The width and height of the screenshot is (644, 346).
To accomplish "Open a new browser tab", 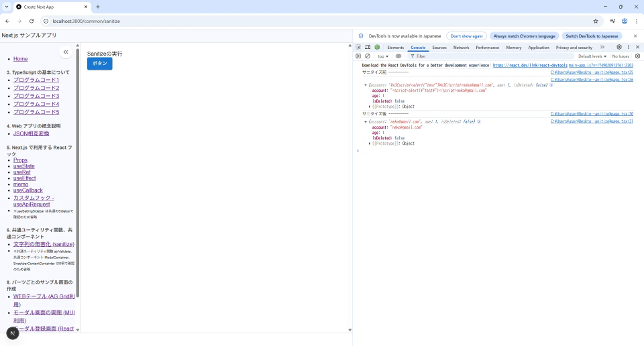I will (x=98, y=7).
